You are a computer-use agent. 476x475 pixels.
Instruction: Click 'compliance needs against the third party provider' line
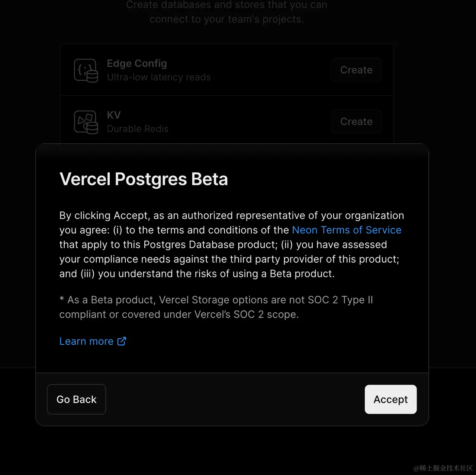[x=229, y=259]
